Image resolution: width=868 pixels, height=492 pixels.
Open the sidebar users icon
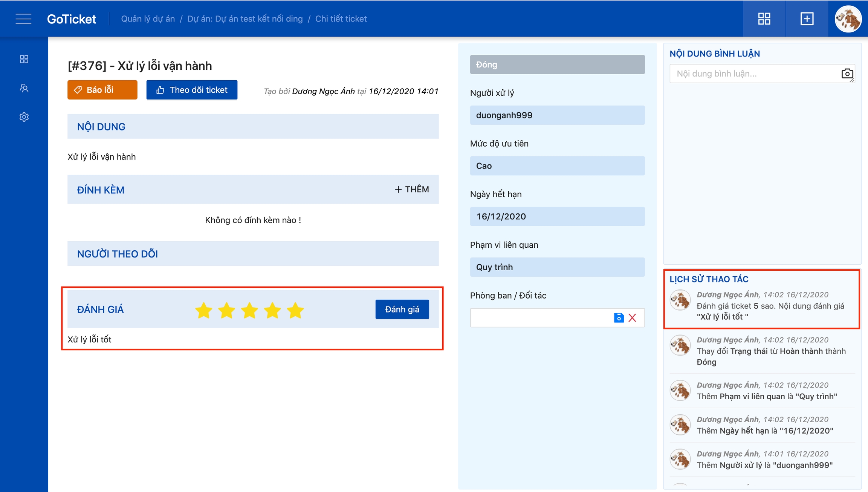pyautogui.click(x=24, y=88)
